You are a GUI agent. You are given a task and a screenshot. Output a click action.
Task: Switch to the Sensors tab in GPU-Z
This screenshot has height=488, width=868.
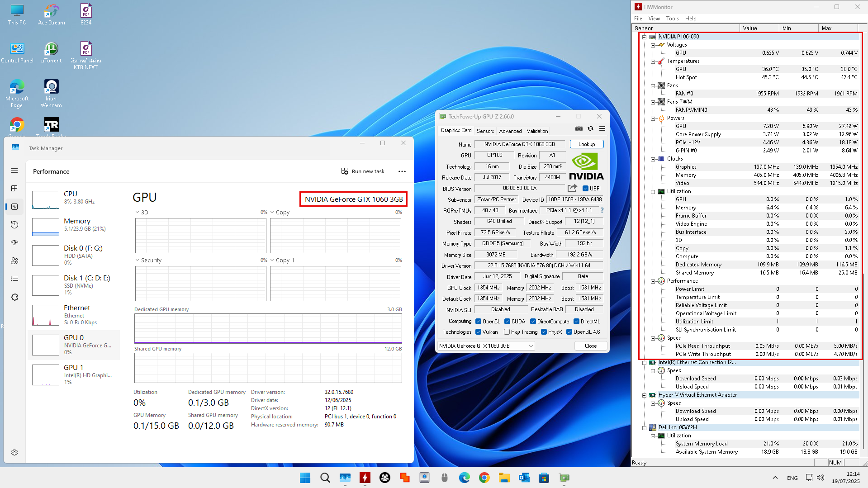pyautogui.click(x=485, y=131)
